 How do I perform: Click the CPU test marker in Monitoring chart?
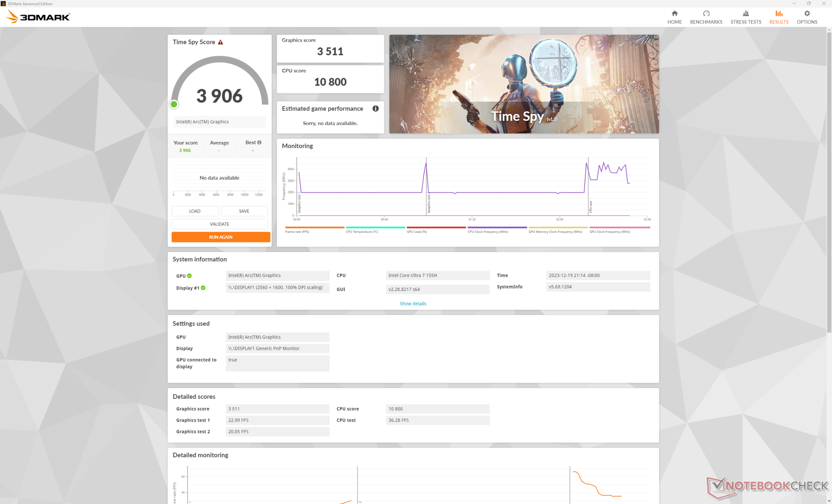[x=588, y=186]
